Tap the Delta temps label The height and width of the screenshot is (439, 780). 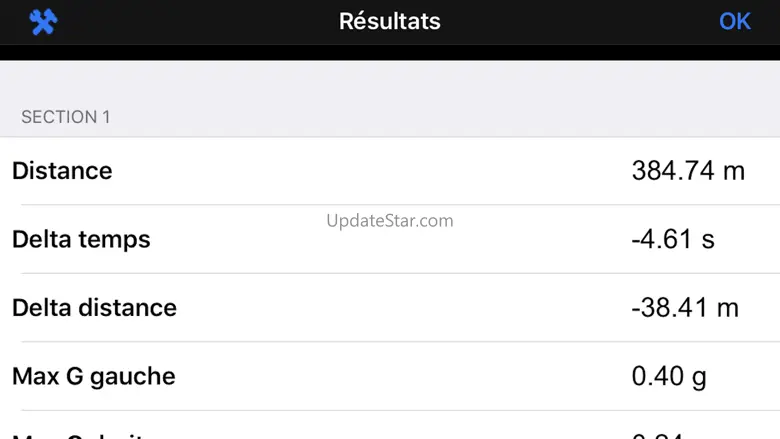[81, 240]
